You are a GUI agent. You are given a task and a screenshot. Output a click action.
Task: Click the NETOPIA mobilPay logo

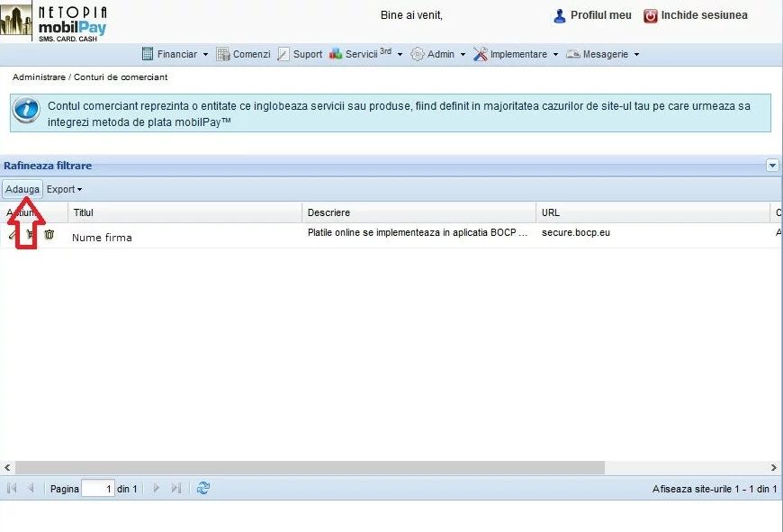[x=54, y=22]
